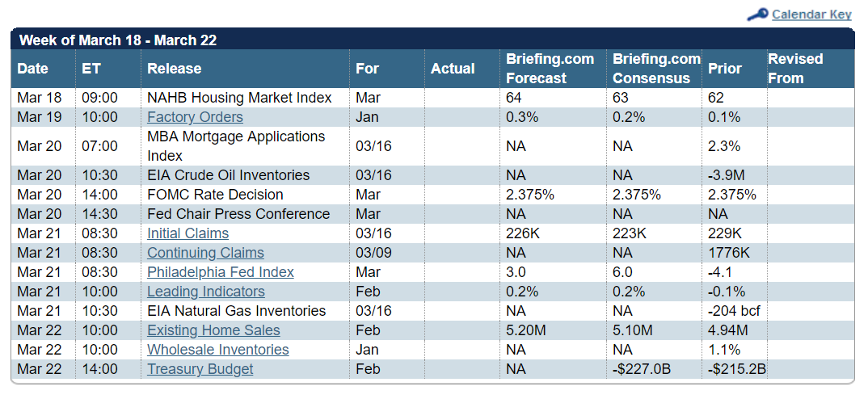Open the Wholesale Inventories link
This screenshot has height=399, width=868.
(x=217, y=350)
